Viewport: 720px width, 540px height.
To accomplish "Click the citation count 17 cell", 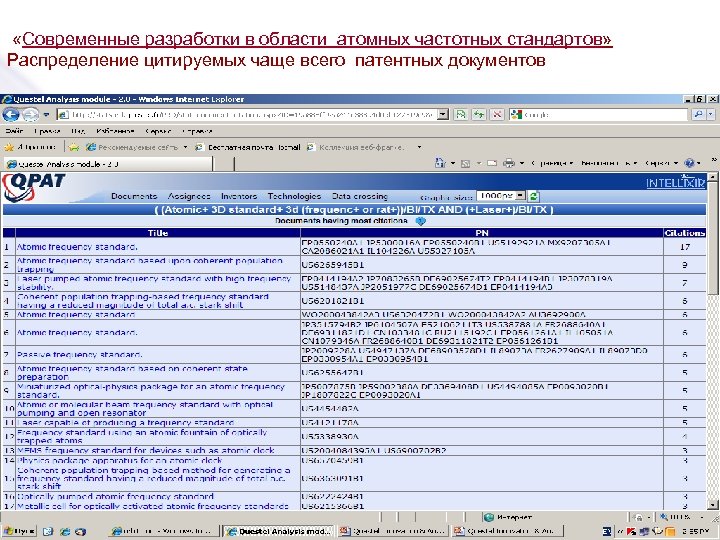I will 685,247.
